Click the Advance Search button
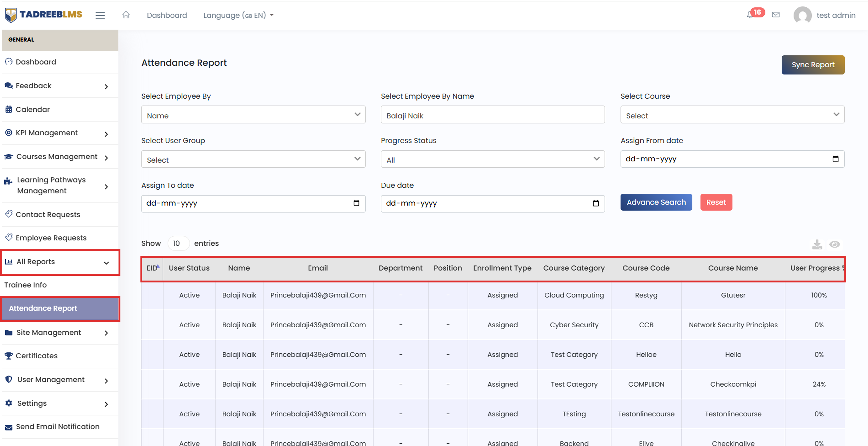 pos(656,202)
